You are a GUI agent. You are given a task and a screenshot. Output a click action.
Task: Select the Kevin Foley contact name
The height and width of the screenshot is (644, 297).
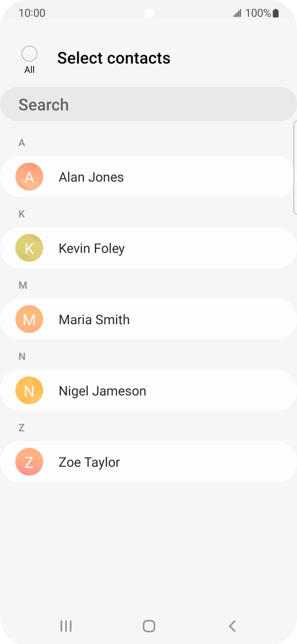(92, 248)
